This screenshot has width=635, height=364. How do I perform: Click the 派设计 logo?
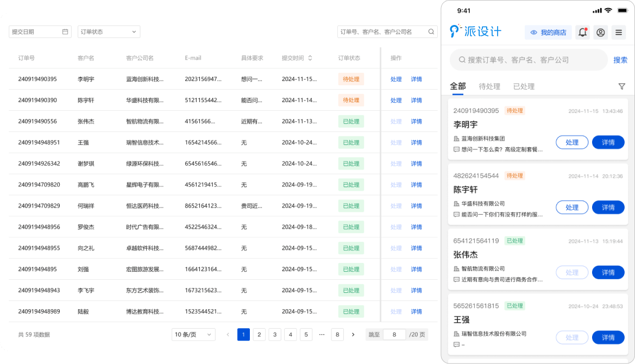tap(475, 32)
